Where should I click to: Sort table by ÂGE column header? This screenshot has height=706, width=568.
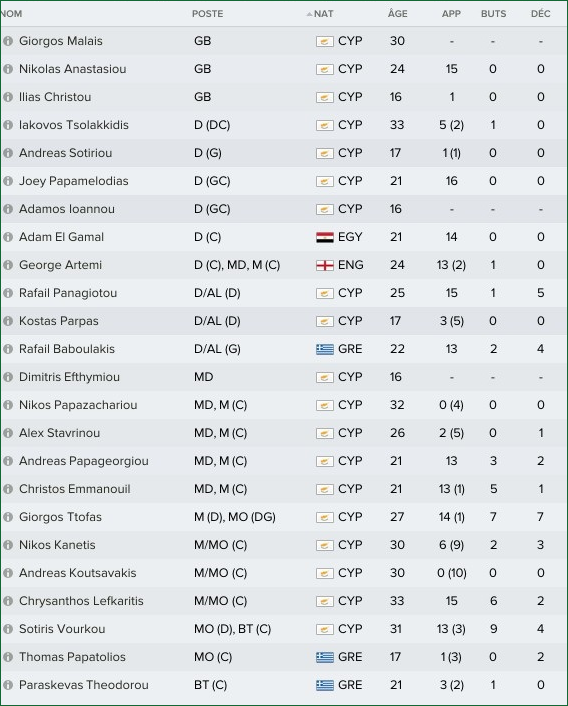point(397,14)
